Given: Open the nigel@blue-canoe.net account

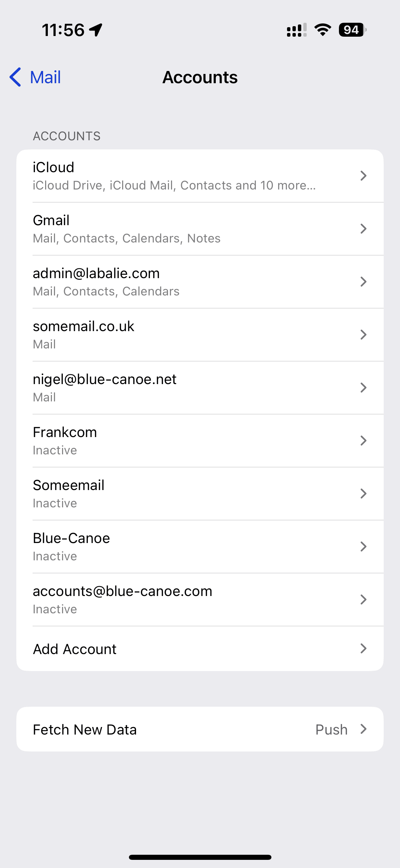Looking at the screenshot, I should click(x=200, y=387).
